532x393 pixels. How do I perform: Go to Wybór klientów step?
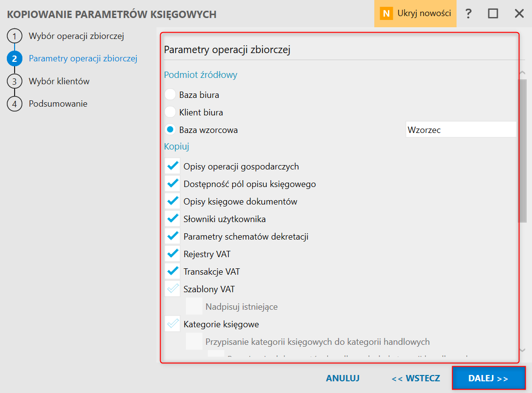(59, 81)
